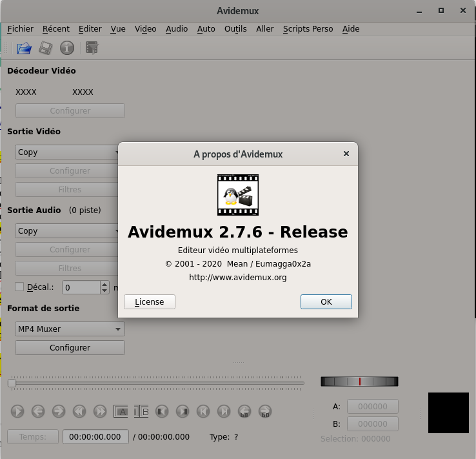This screenshot has width=476, height=459.
Task: Open the Vue menu
Action: click(118, 29)
